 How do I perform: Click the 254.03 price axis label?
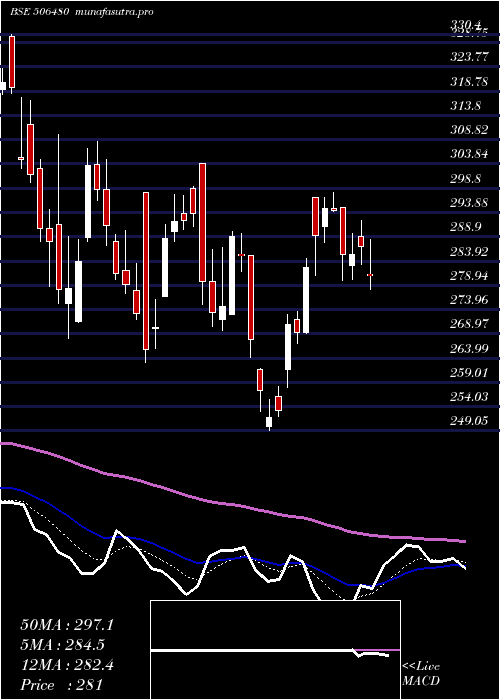[469, 396]
